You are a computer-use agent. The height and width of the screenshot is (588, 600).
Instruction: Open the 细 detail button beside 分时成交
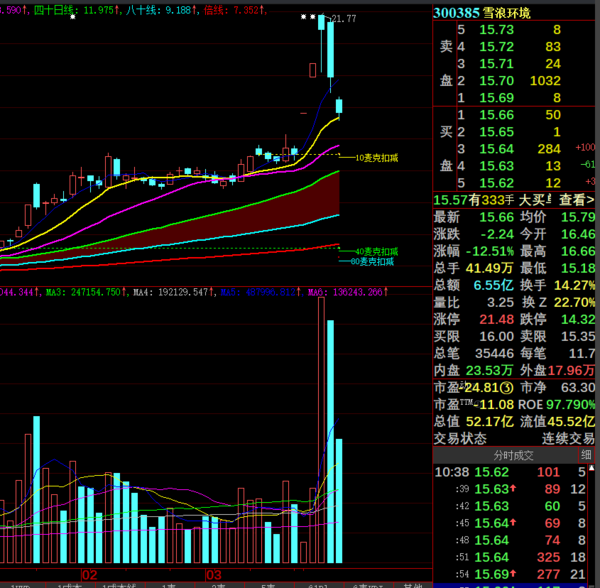click(586, 455)
